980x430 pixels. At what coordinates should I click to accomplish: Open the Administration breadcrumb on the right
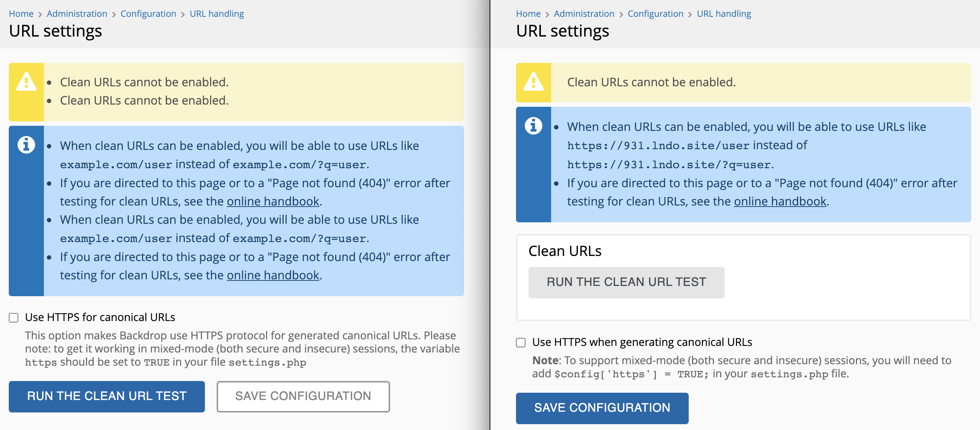pyautogui.click(x=584, y=13)
